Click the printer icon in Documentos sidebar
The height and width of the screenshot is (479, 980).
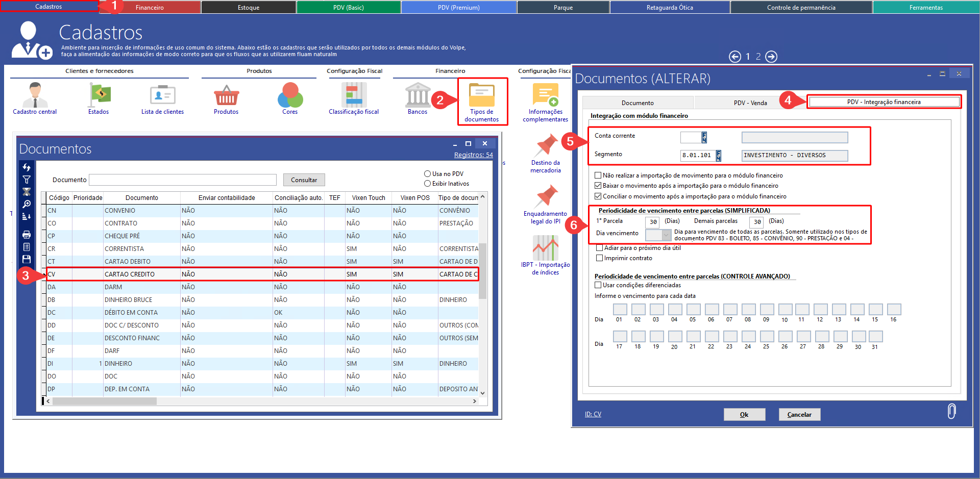(x=27, y=235)
